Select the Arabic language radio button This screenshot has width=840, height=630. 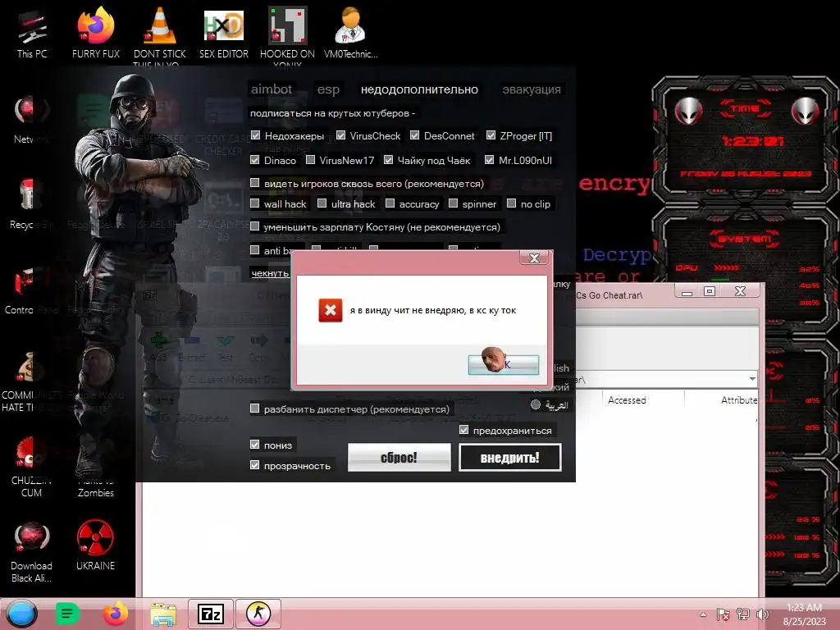(536, 405)
